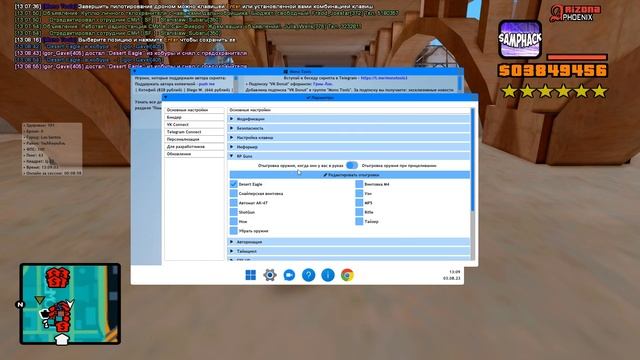Click the Редактировать отыгровки button
The width and height of the screenshot is (640, 360).
coord(350,175)
